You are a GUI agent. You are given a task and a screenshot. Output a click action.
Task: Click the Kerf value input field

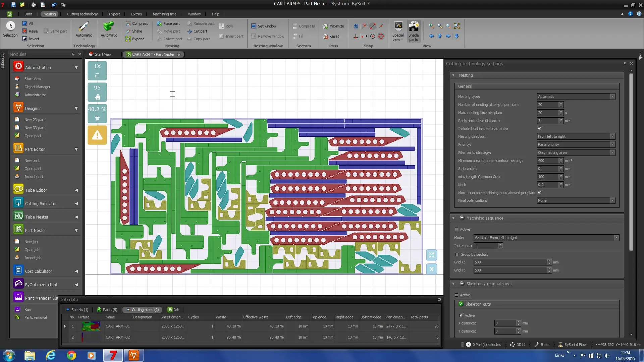pyautogui.click(x=548, y=185)
